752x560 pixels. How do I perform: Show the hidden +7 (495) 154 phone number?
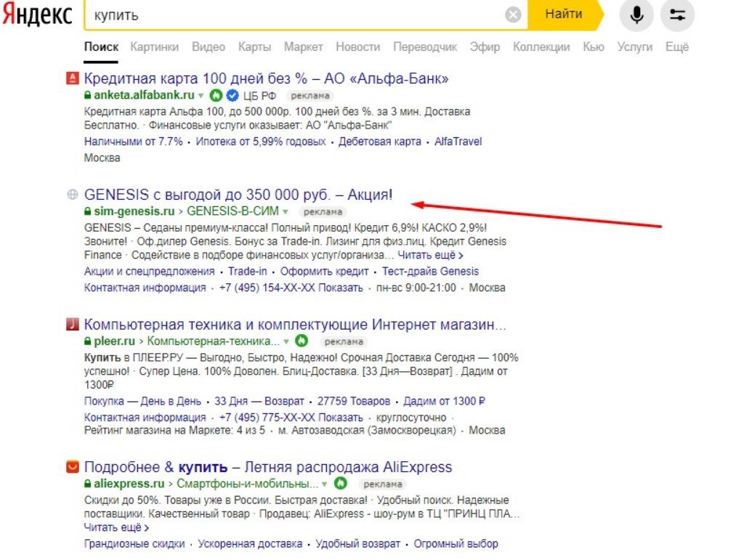coord(291,288)
